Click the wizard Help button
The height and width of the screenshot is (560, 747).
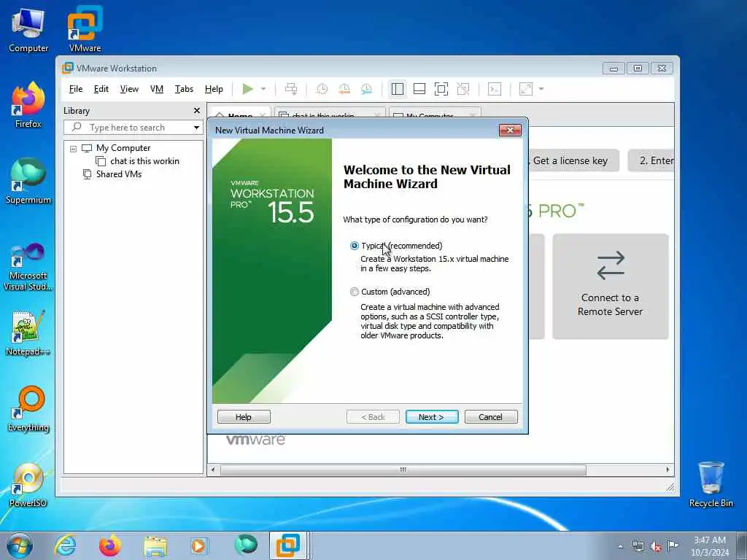click(244, 416)
